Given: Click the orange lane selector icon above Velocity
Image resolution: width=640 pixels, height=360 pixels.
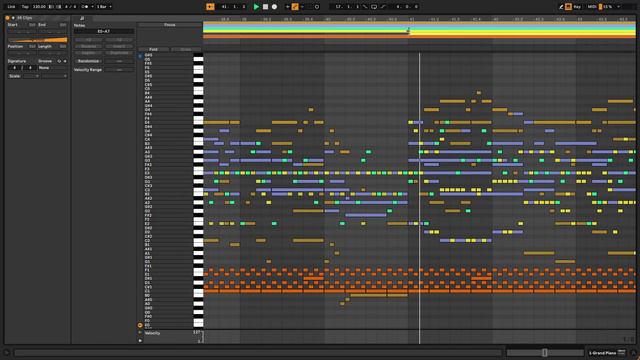Looking at the screenshot, I should 140,325.
